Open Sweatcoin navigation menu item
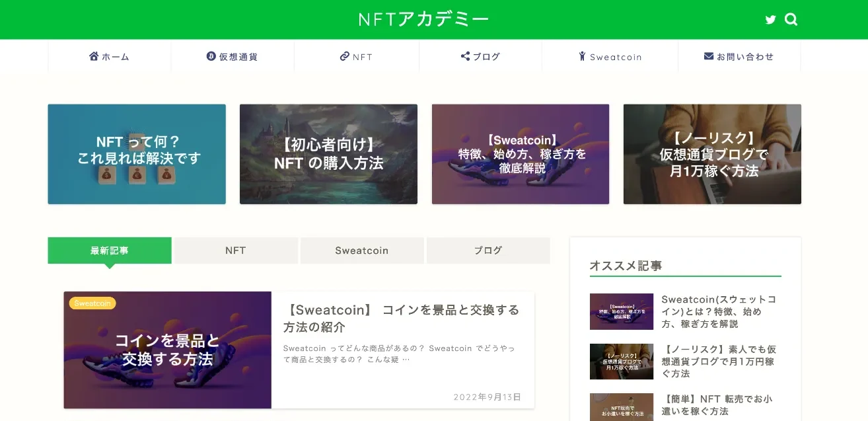Viewport: 868px width, 421px height. pos(610,57)
